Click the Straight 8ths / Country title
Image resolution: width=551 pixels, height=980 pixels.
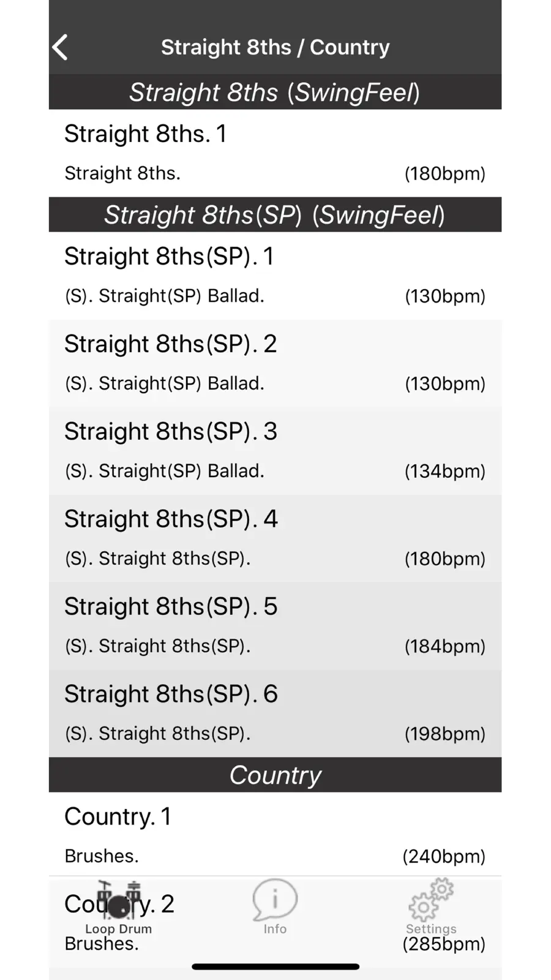coord(275,47)
